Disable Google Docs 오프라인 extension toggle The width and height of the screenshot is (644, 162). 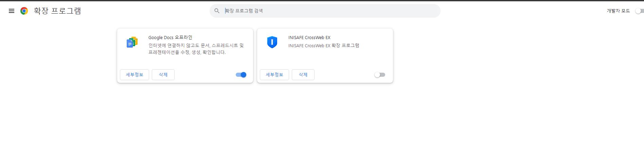point(241,75)
